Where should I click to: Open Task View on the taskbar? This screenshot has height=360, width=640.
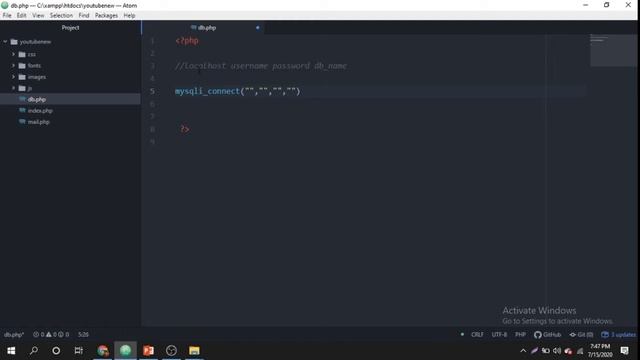79,351
